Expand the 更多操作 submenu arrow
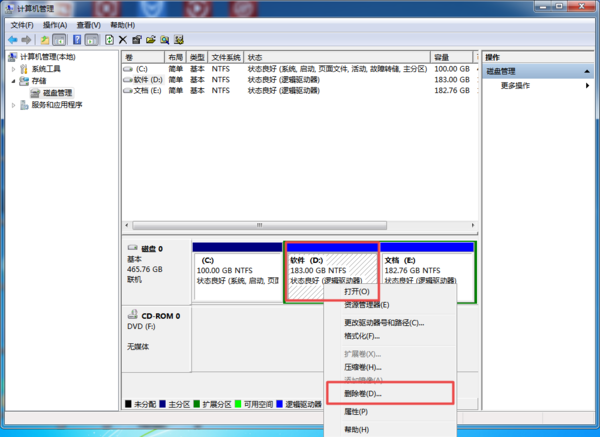The height and width of the screenshot is (437, 600). pyautogui.click(x=587, y=85)
